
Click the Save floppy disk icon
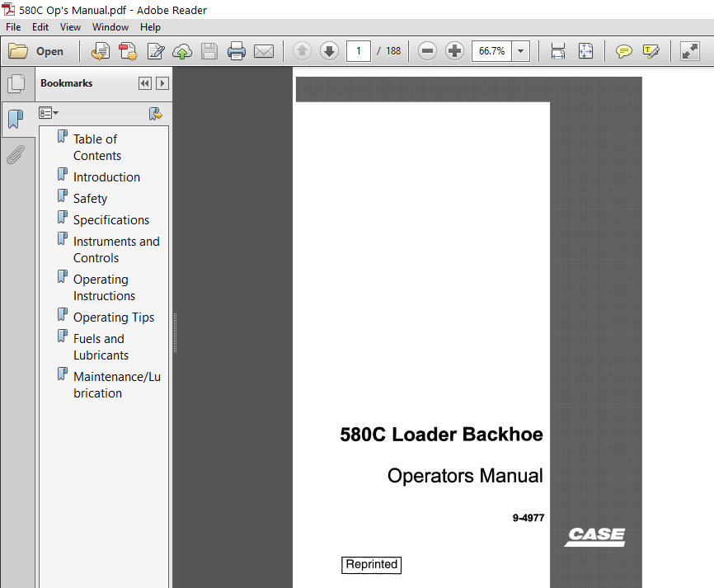[209, 51]
